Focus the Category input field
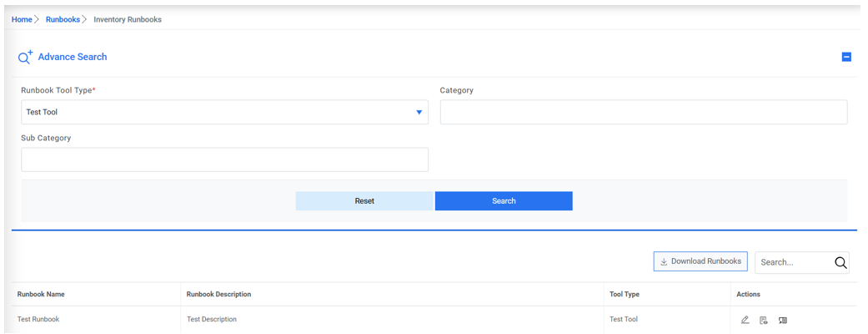The image size is (868, 334). [x=643, y=112]
